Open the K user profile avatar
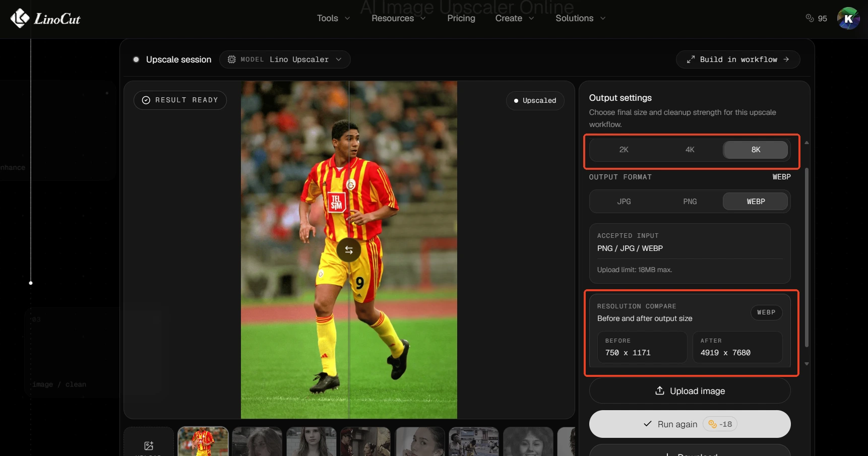The height and width of the screenshot is (456, 868). coord(848,19)
